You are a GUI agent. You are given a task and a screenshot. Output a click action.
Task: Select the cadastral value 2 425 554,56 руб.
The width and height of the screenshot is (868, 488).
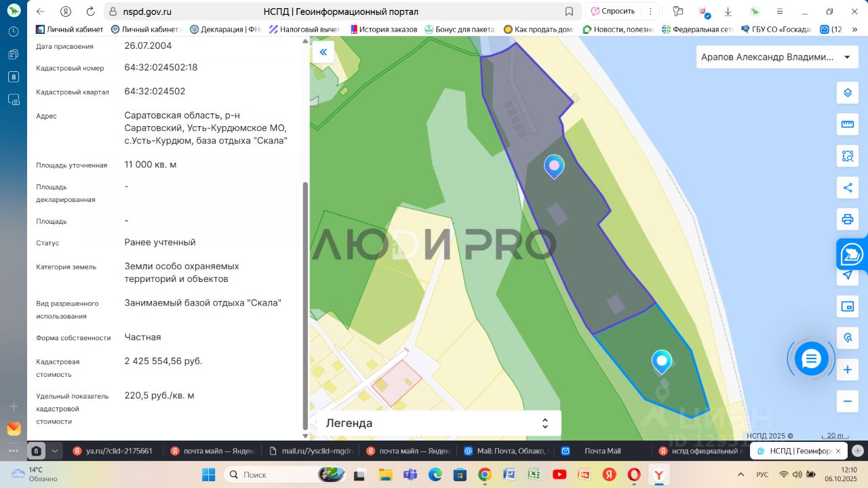pos(163,361)
